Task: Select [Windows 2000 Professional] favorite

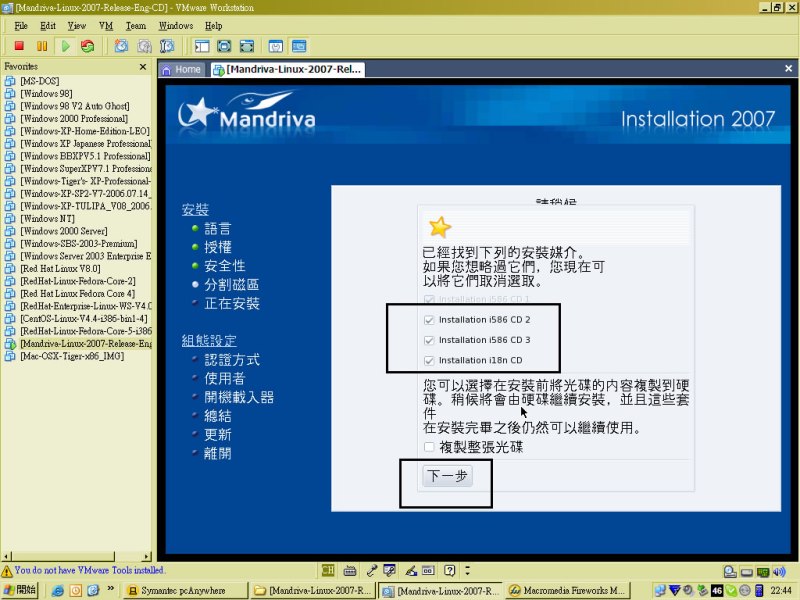Action: 74,118
